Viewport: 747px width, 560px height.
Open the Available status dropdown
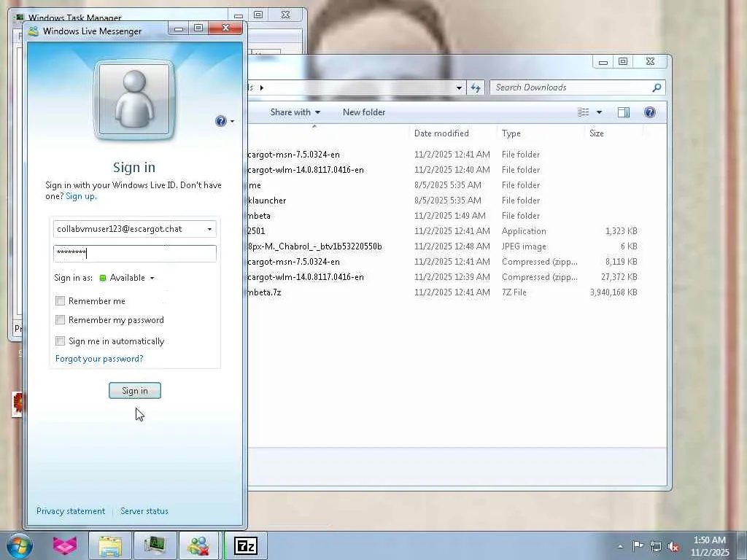click(127, 278)
